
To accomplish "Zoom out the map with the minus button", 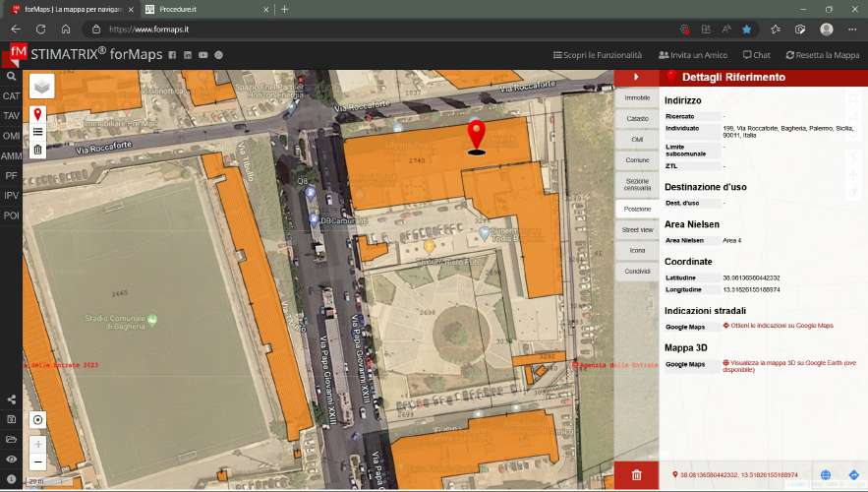I will pos(38,461).
